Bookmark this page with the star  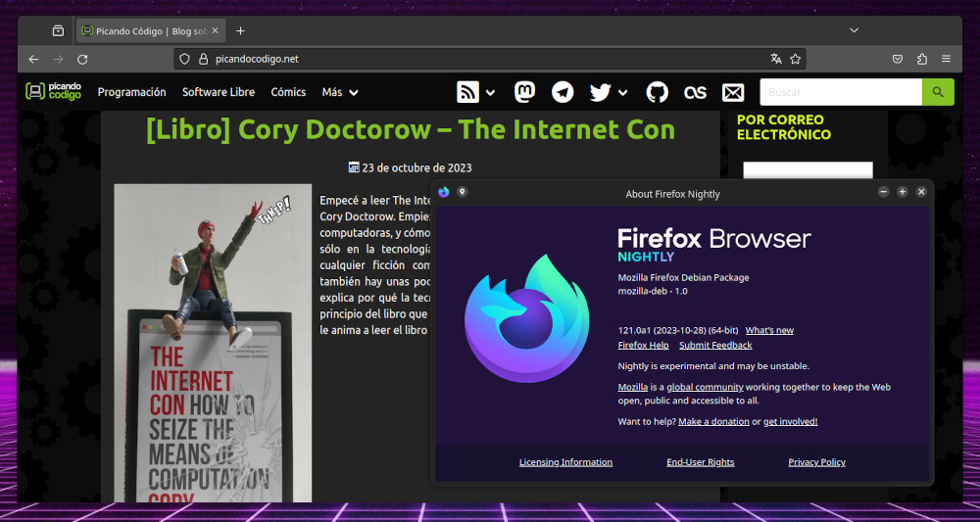click(795, 59)
